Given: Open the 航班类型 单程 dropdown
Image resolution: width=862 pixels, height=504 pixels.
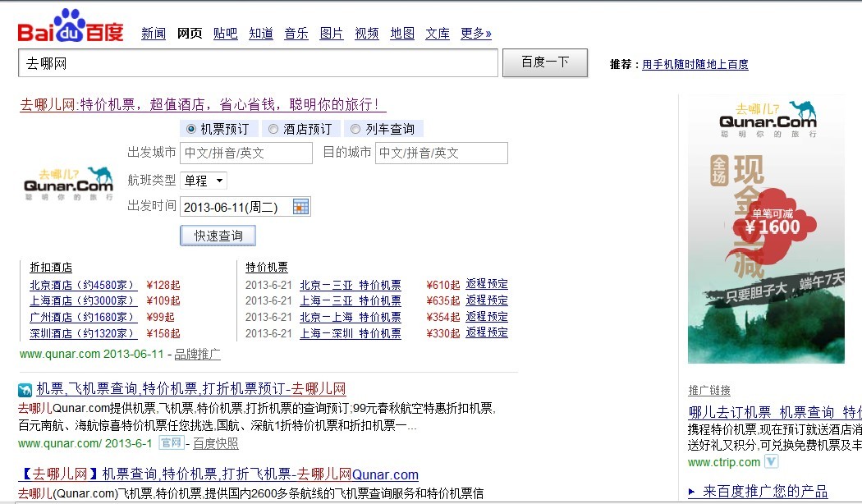Looking at the screenshot, I should tap(204, 181).
